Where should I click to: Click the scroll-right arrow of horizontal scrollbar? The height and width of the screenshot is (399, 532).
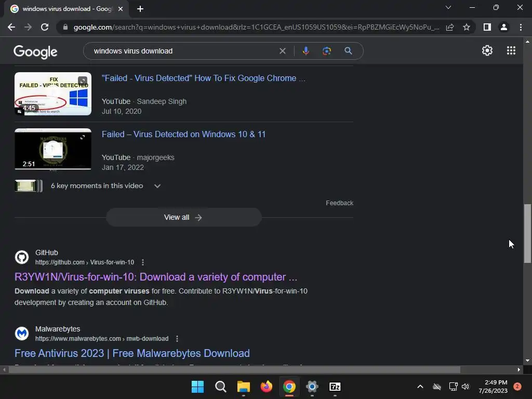(519, 369)
